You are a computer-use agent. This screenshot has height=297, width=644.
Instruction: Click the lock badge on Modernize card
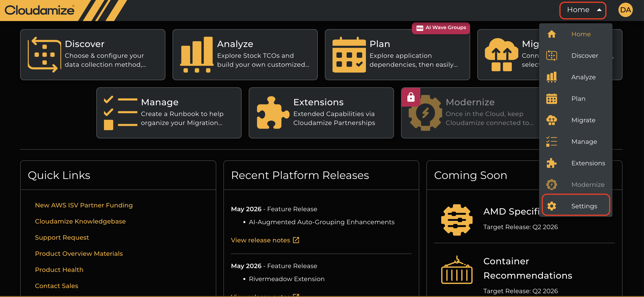click(x=411, y=97)
